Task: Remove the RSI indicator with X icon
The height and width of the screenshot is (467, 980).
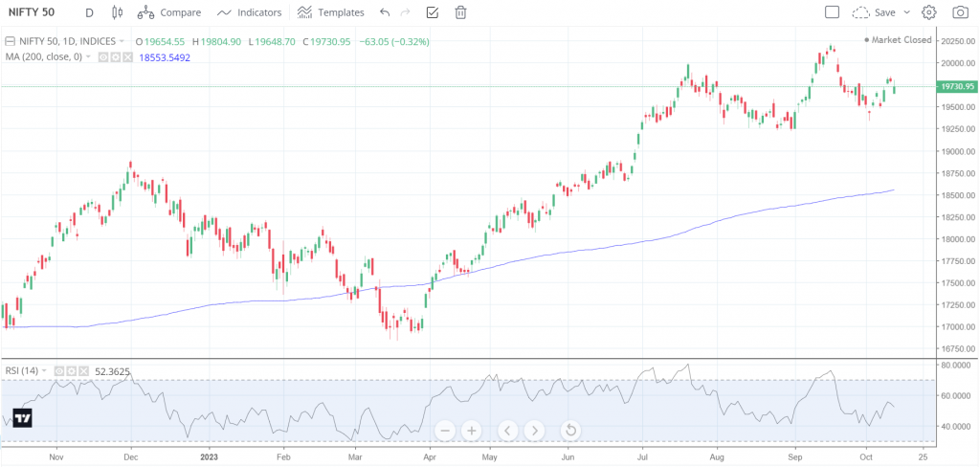Action: click(82, 370)
